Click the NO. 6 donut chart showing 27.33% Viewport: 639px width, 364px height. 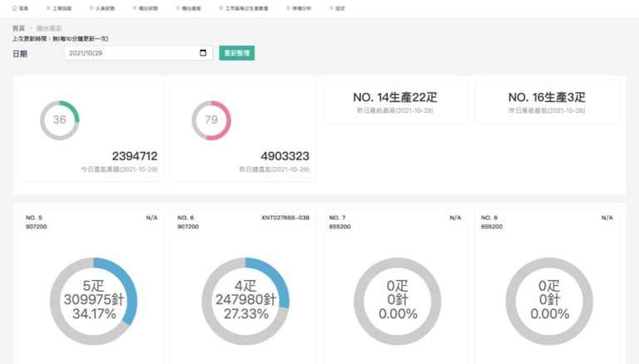pyautogui.click(x=245, y=301)
